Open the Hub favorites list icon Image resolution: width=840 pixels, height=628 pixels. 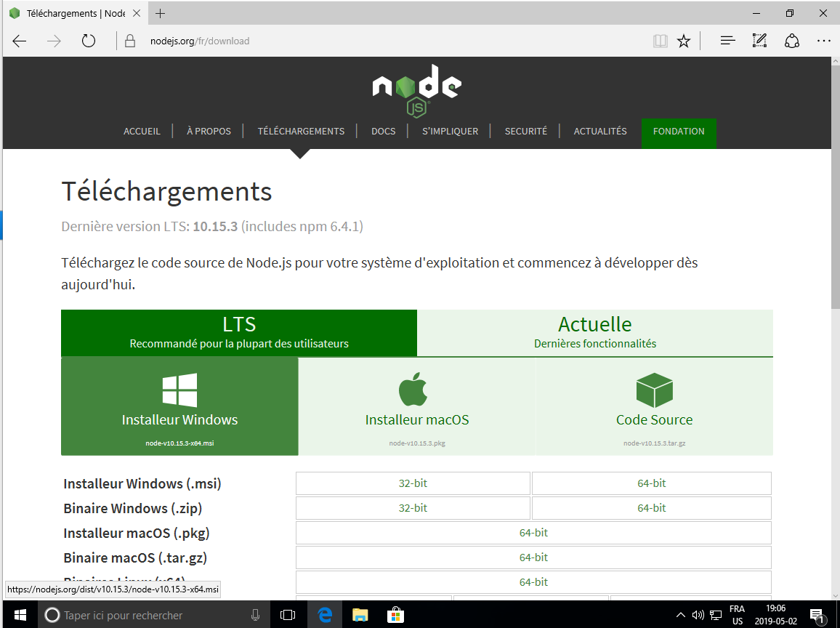tap(727, 41)
